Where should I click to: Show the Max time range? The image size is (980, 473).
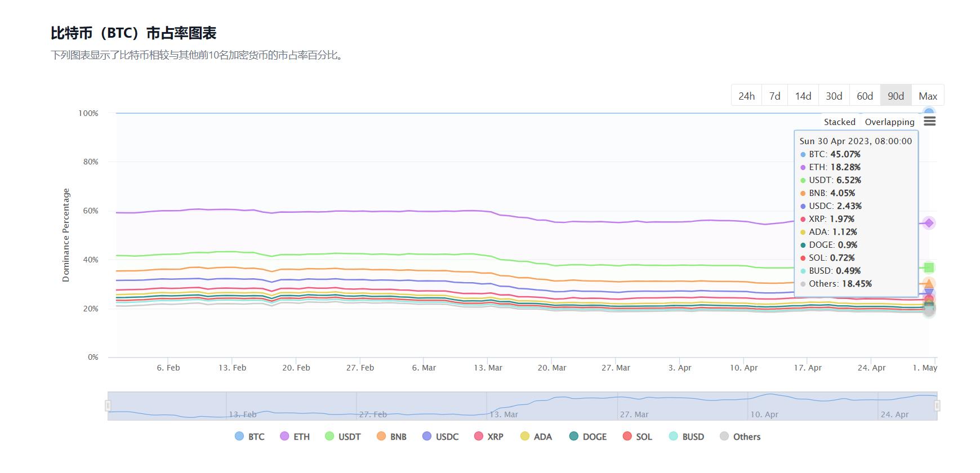click(x=928, y=96)
